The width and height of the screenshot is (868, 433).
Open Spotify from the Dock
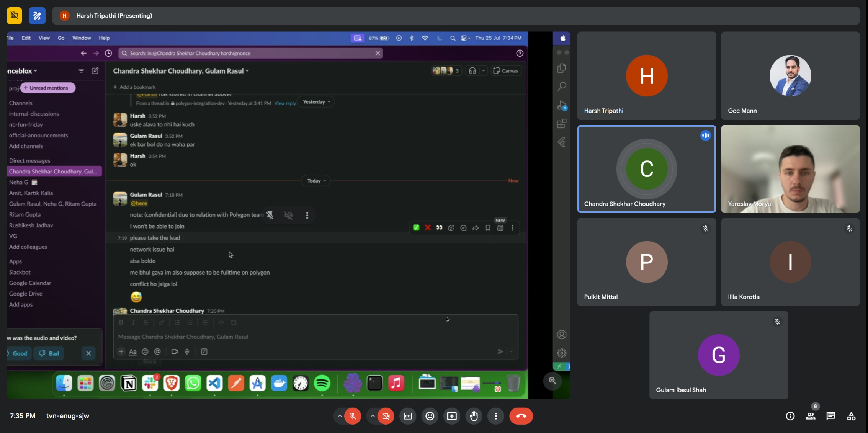(x=322, y=383)
